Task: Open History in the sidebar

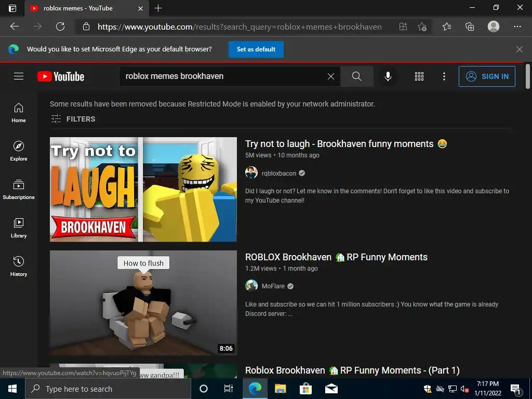Action: click(x=19, y=267)
